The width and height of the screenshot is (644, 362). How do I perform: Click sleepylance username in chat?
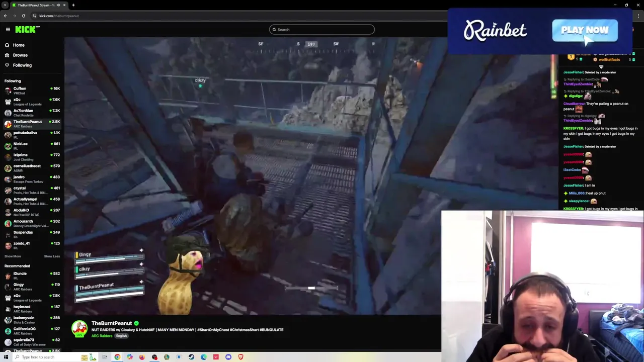point(579,201)
